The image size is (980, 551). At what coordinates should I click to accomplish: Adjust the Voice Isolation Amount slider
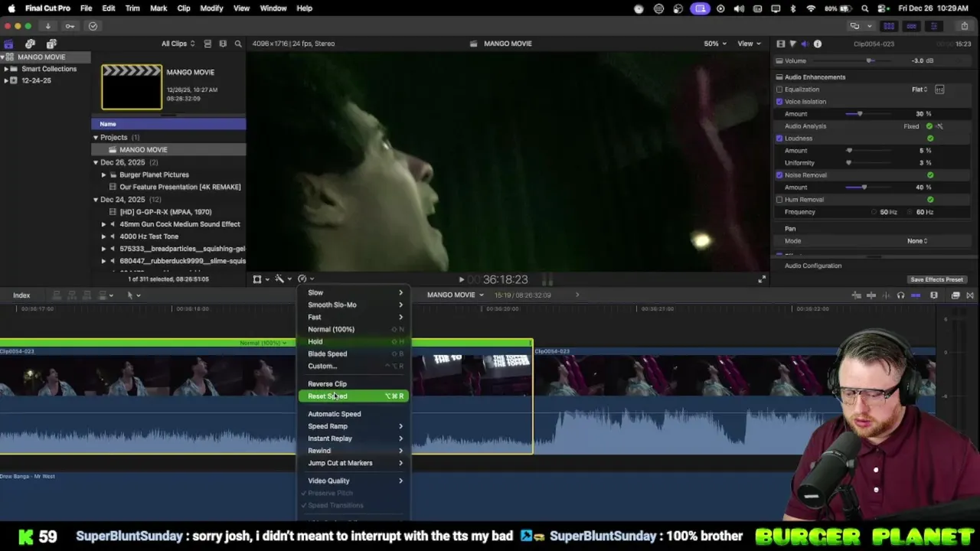(x=859, y=114)
